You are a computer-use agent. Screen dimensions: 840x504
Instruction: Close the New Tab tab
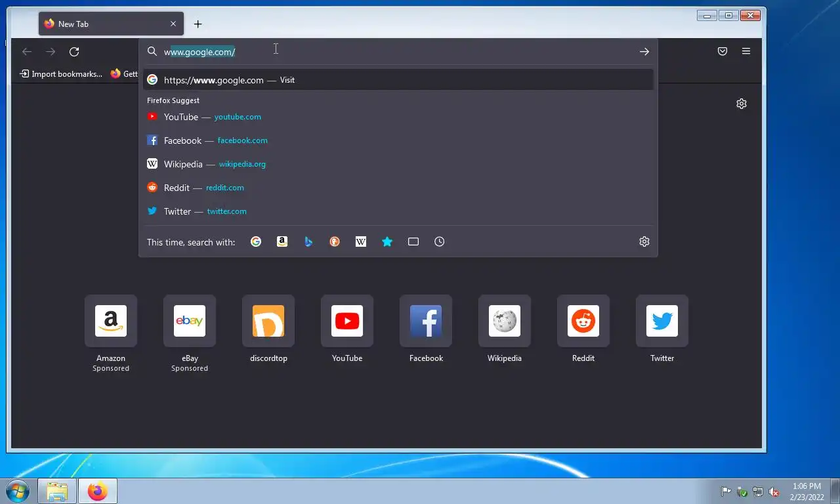173,24
